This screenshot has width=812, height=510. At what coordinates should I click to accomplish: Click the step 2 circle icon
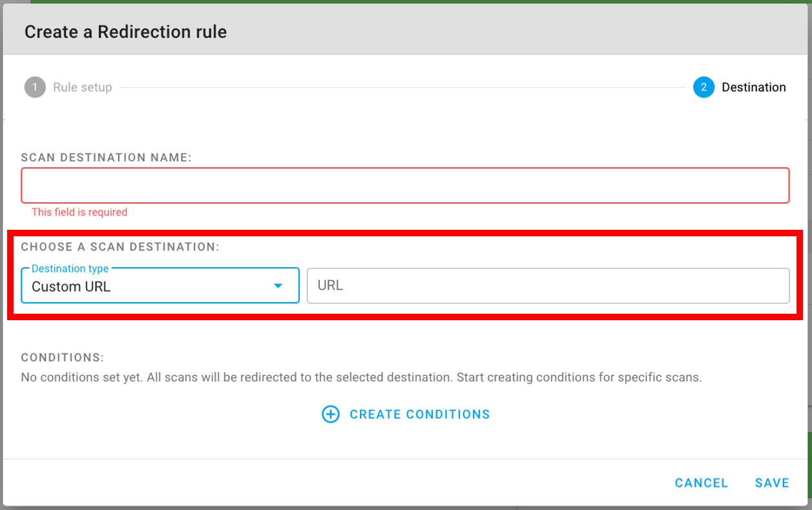(703, 87)
